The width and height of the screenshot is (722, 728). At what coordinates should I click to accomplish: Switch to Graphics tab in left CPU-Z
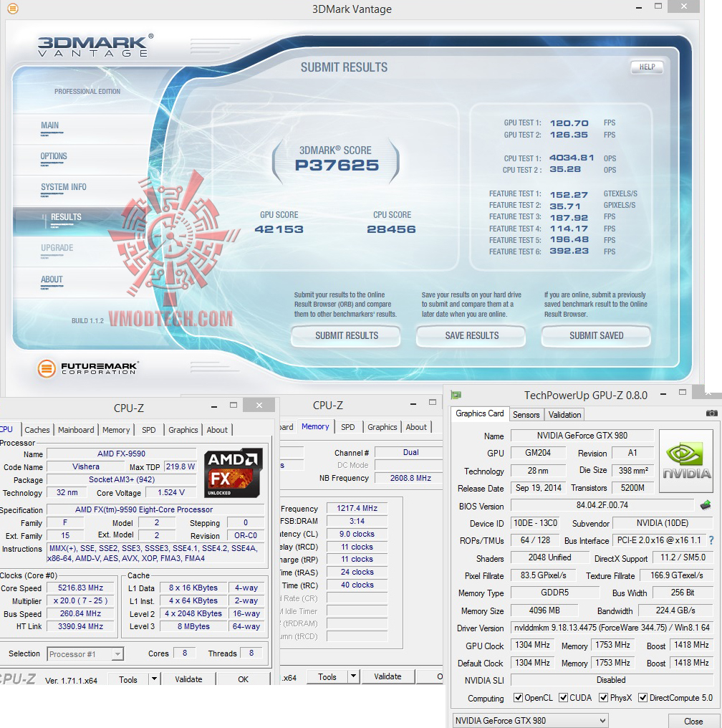click(x=183, y=430)
